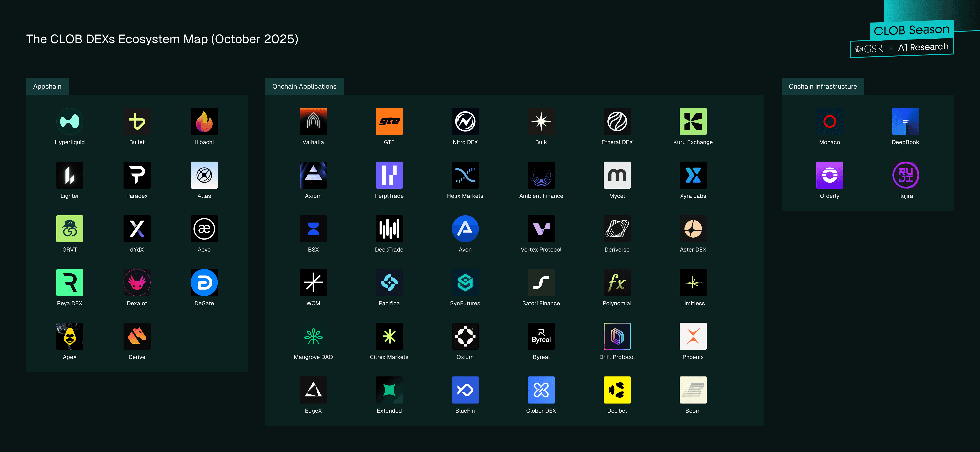Click the DeepBook blue icon
The width and height of the screenshot is (980, 452).
905,121
